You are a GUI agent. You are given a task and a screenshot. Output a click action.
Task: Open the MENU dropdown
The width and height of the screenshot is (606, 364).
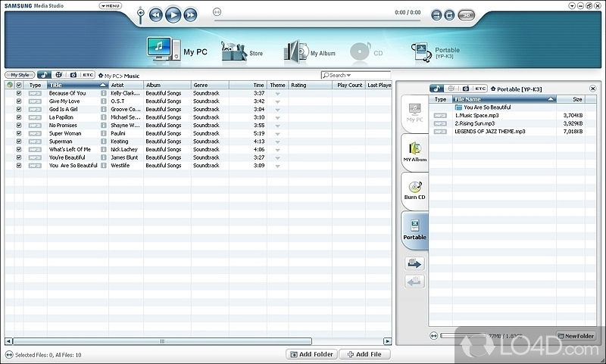point(110,5)
